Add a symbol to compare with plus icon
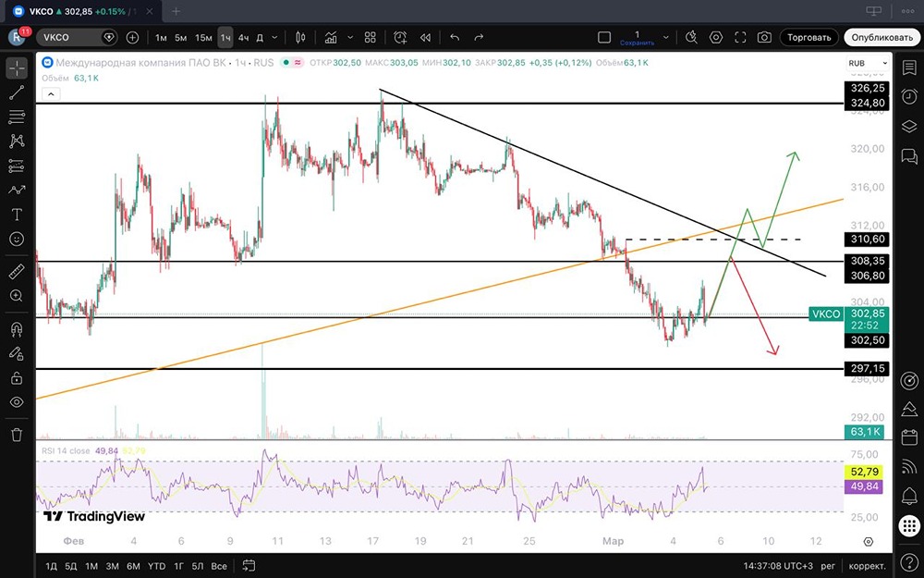This screenshot has width=924, height=578. (x=132, y=38)
